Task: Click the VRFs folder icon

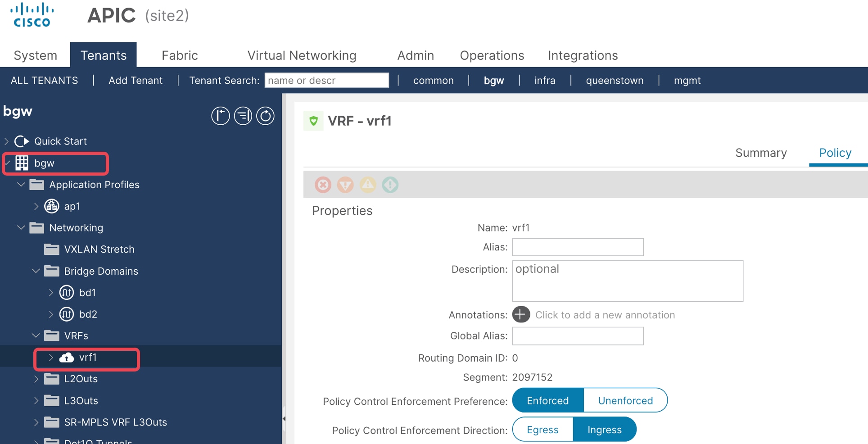Action: (x=52, y=336)
